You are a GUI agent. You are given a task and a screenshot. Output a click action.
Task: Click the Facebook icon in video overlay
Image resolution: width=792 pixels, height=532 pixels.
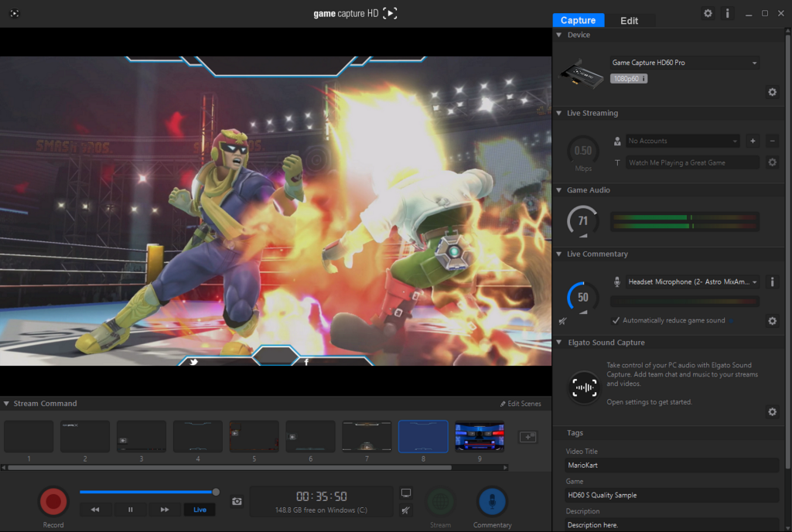pos(306,362)
